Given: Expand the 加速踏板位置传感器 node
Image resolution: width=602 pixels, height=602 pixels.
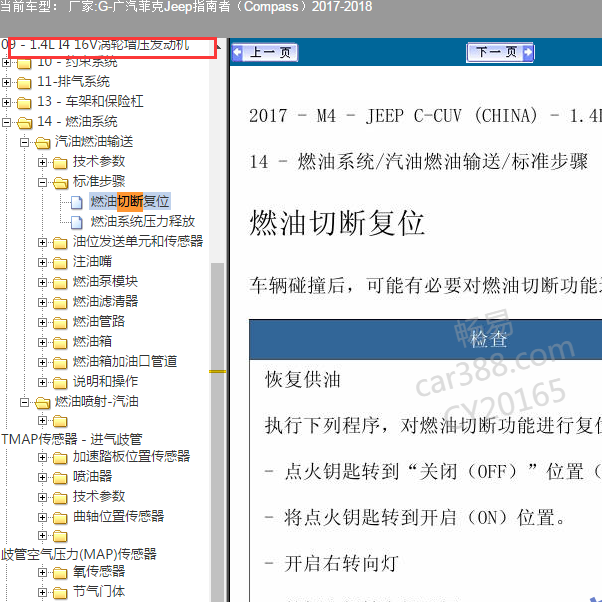Looking at the screenshot, I should (42, 457).
